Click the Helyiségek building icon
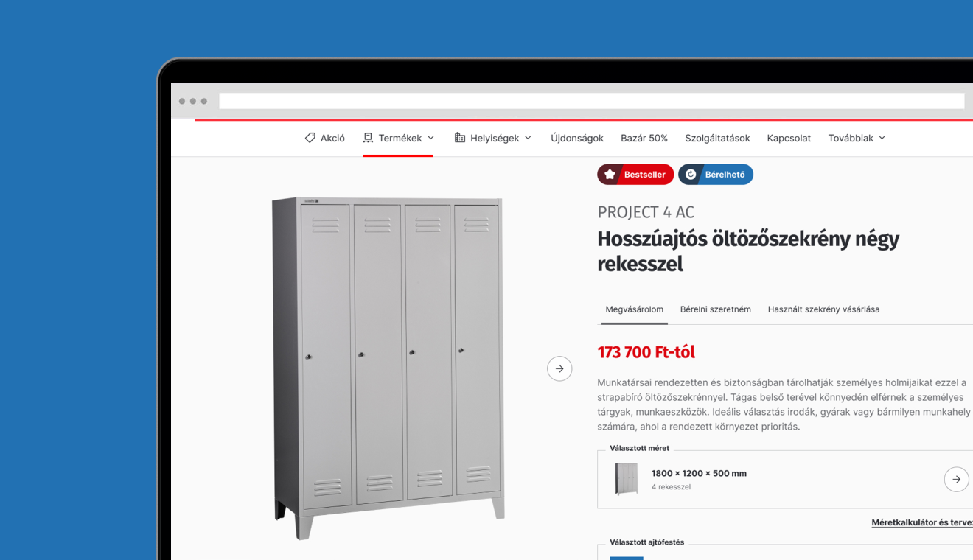 tap(460, 138)
